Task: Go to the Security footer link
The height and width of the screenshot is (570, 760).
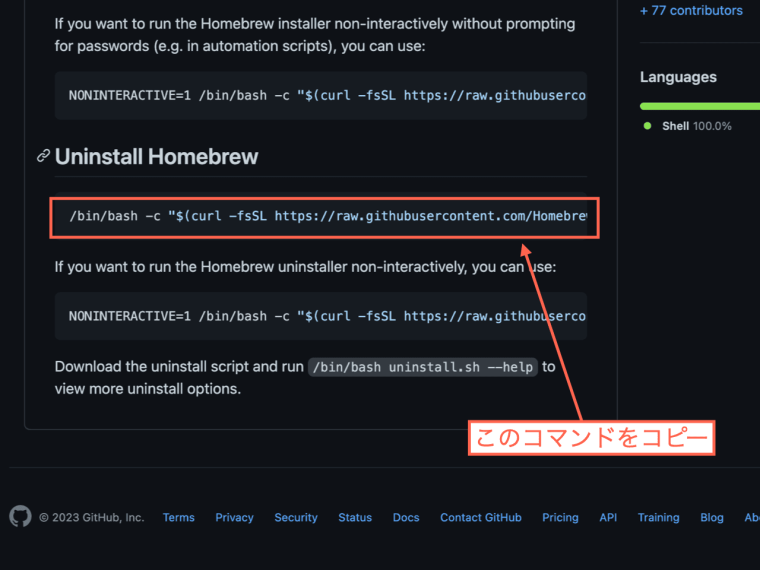Action: click(x=296, y=518)
